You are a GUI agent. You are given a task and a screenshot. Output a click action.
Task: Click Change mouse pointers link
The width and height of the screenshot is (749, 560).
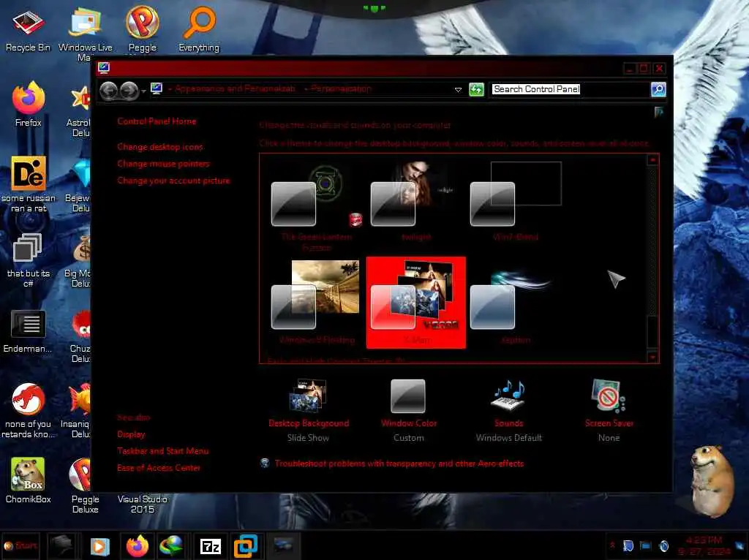pyautogui.click(x=163, y=164)
